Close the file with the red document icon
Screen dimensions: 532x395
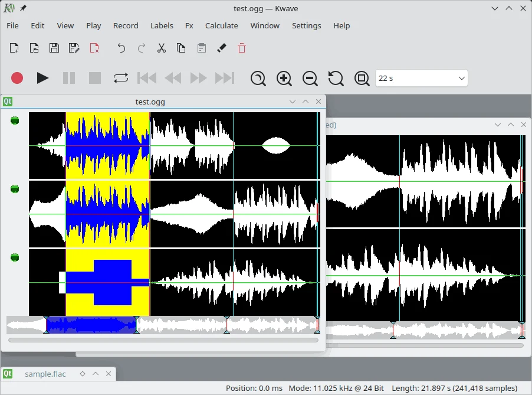94,48
